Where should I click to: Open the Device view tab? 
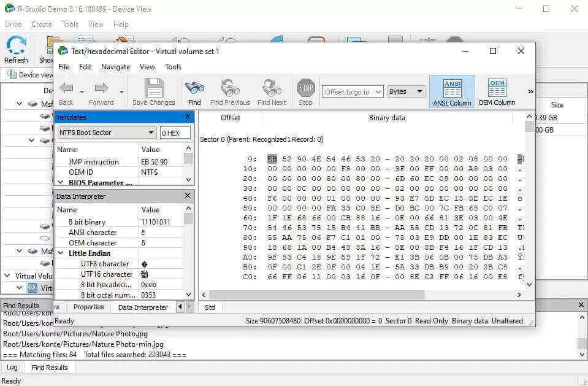pyautogui.click(x=31, y=75)
